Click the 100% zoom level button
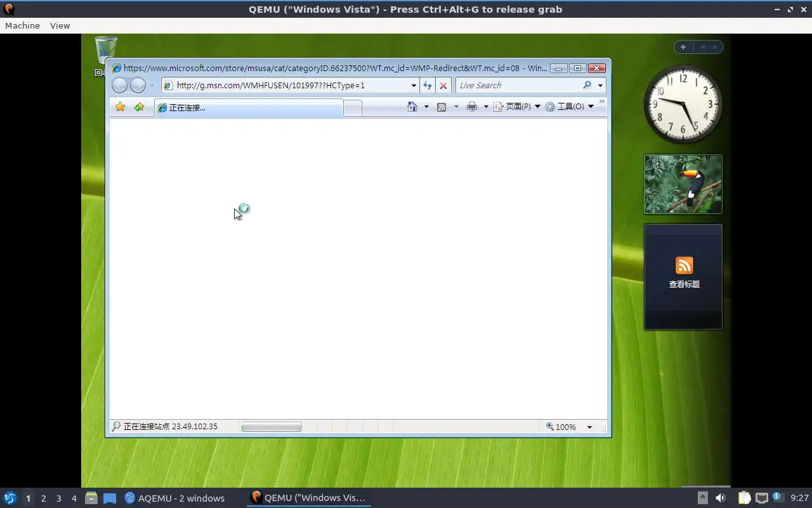This screenshot has width=812, height=508. (561, 427)
